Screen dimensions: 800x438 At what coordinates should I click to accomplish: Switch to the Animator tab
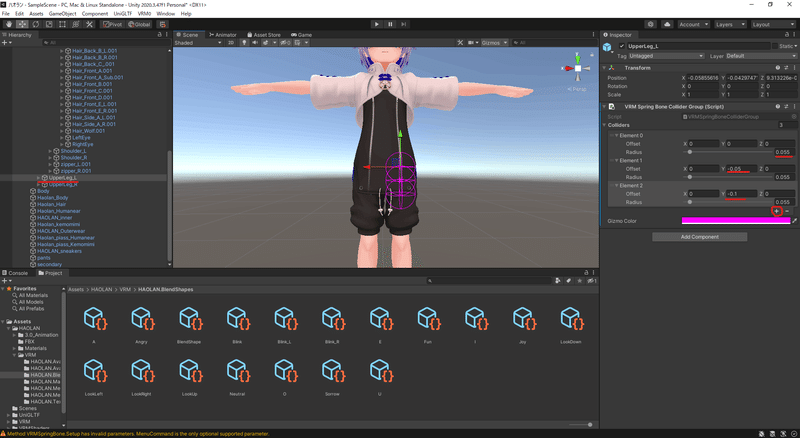click(x=223, y=35)
